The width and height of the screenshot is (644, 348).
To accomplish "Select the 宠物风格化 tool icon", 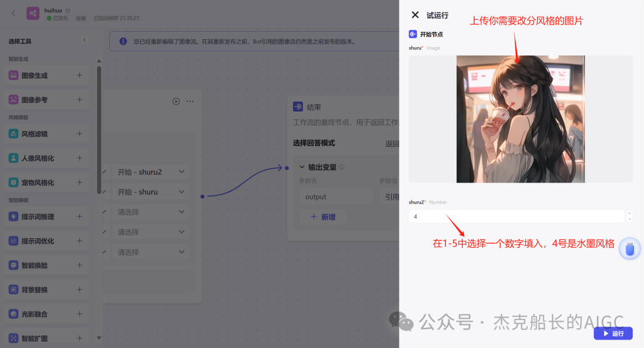I will pos(14,182).
